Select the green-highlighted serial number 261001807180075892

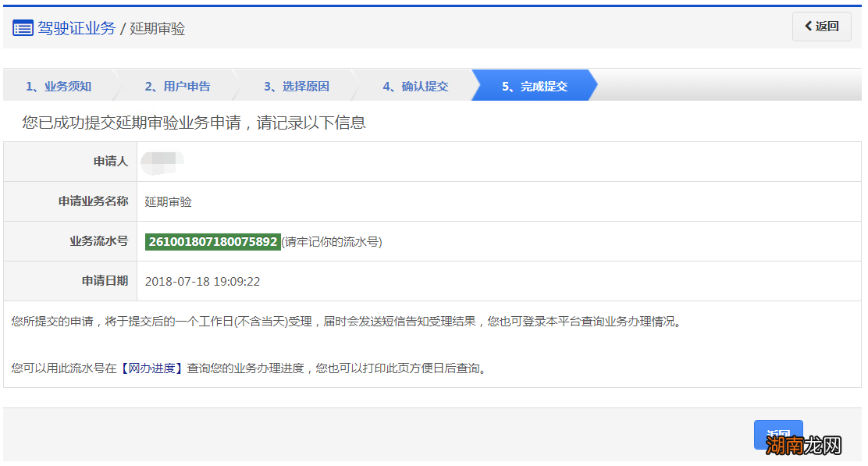pos(214,241)
